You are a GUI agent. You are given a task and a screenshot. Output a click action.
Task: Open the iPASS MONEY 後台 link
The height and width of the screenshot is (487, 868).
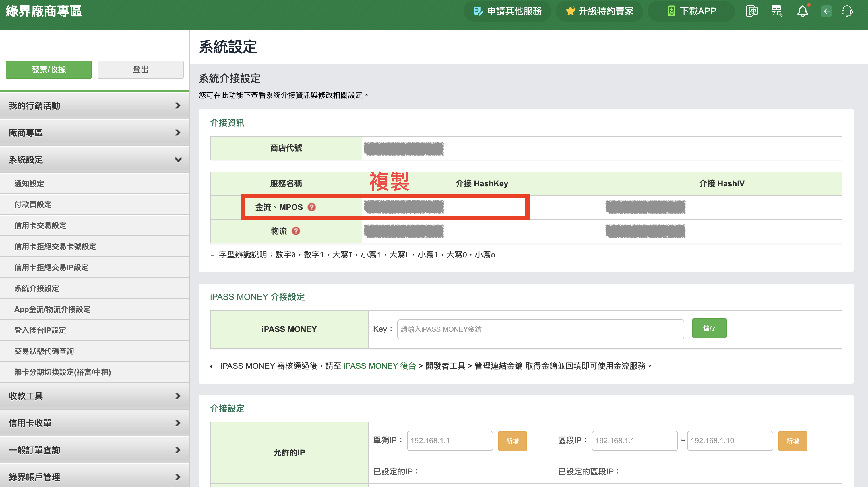point(379,366)
